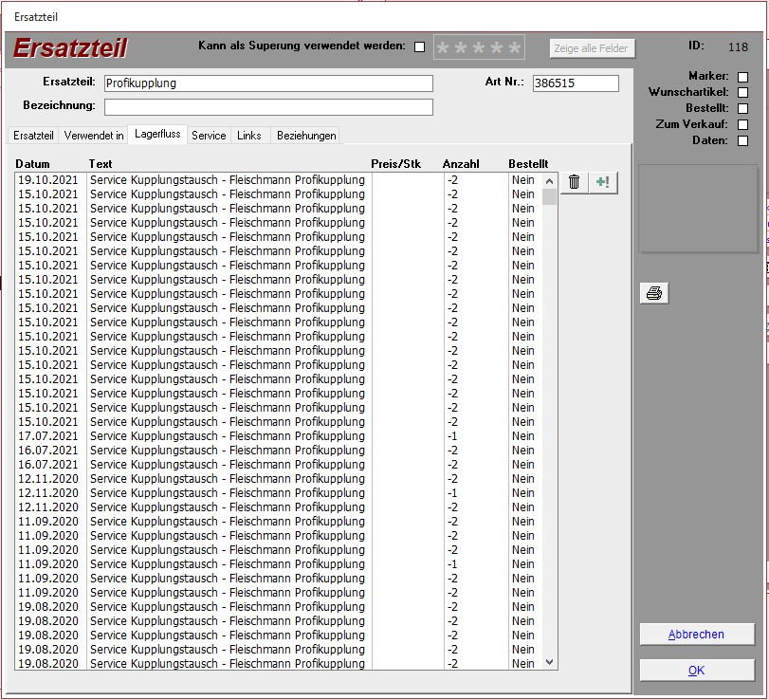
Task: Click the -1 quantity in the 11.09.2020 rows
Action: click(x=452, y=564)
